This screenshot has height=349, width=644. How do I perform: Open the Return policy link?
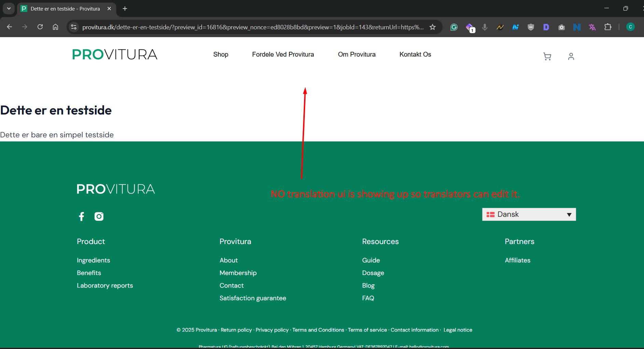pos(236,330)
